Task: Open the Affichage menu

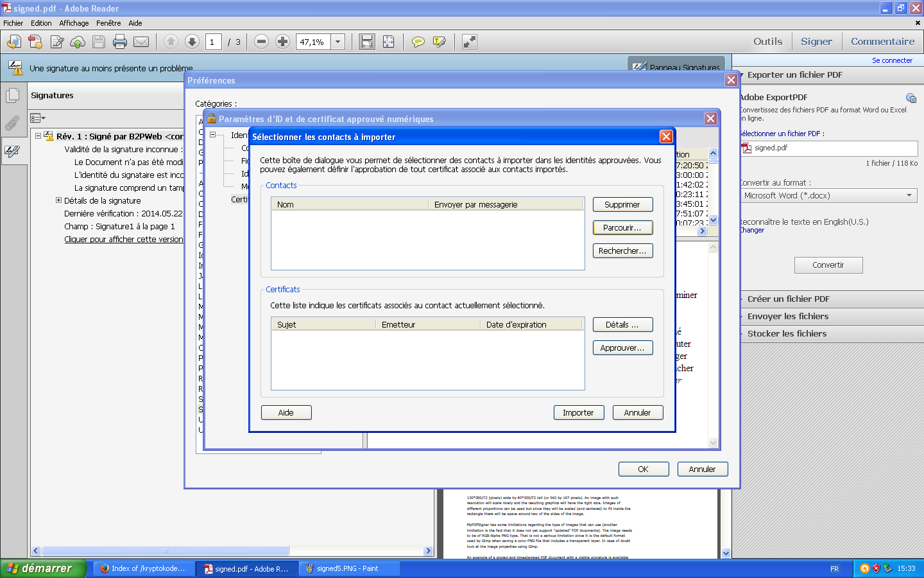Action: (x=74, y=23)
